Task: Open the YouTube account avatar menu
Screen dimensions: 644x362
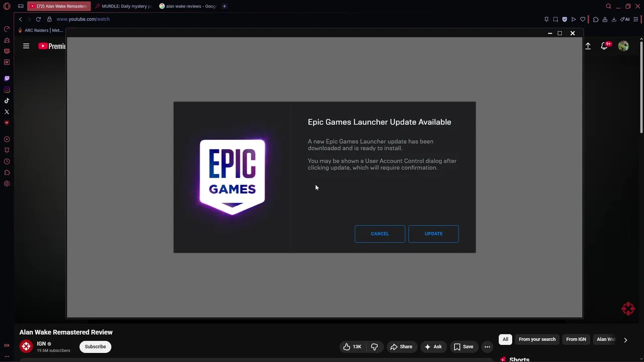Action: (623, 46)
